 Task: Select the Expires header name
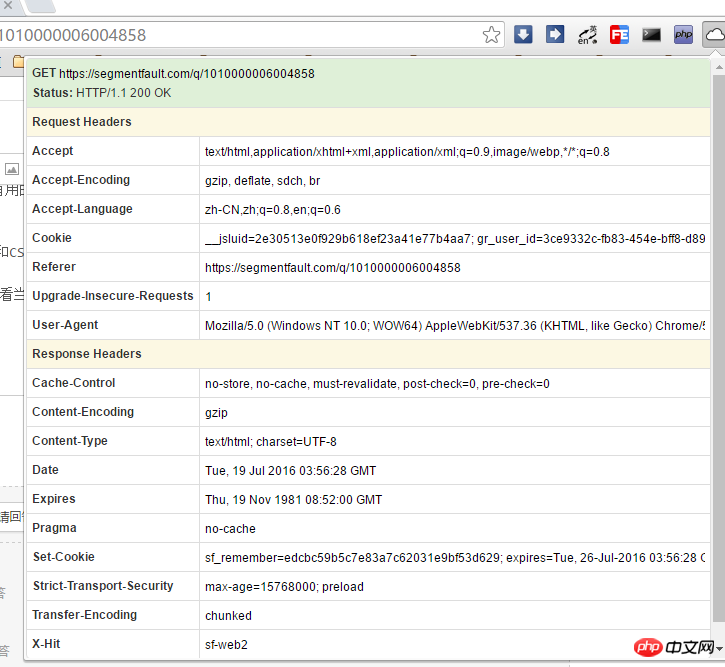pos(54,499)
